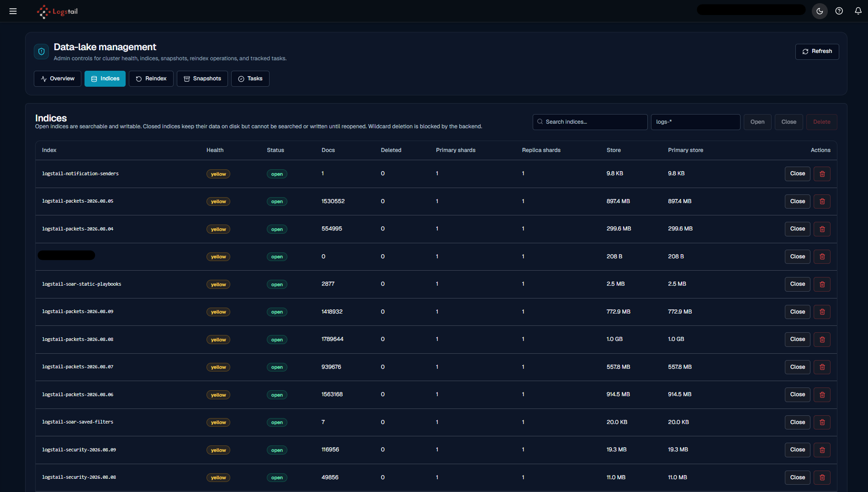
Task: Open the Reindex tab
Action: click(x=151, y=79)
